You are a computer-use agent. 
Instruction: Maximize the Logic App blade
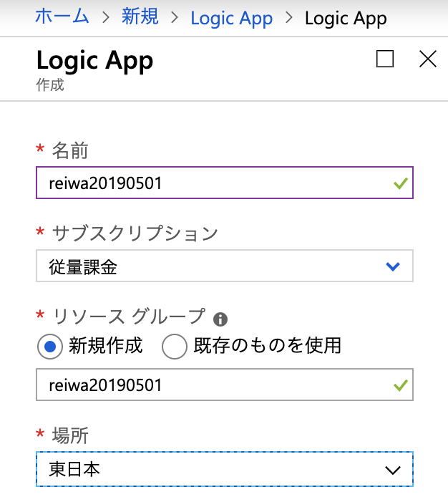(385, 59)
